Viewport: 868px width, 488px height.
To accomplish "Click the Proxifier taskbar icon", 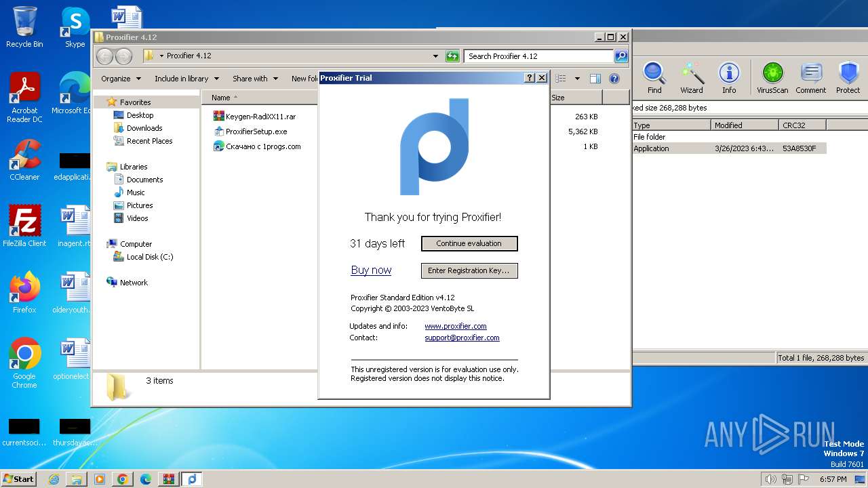I will click(x=192, y=479).
